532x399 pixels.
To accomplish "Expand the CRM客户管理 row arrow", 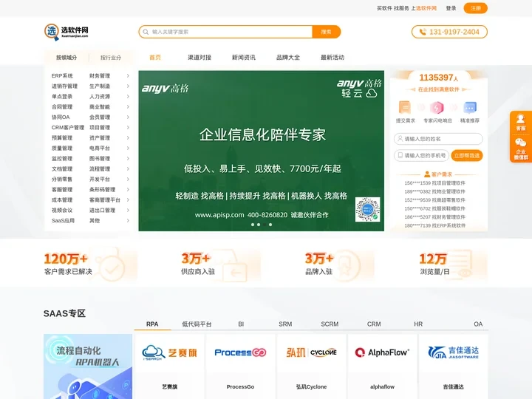I will pyautogui.click(x=128, y=128).
